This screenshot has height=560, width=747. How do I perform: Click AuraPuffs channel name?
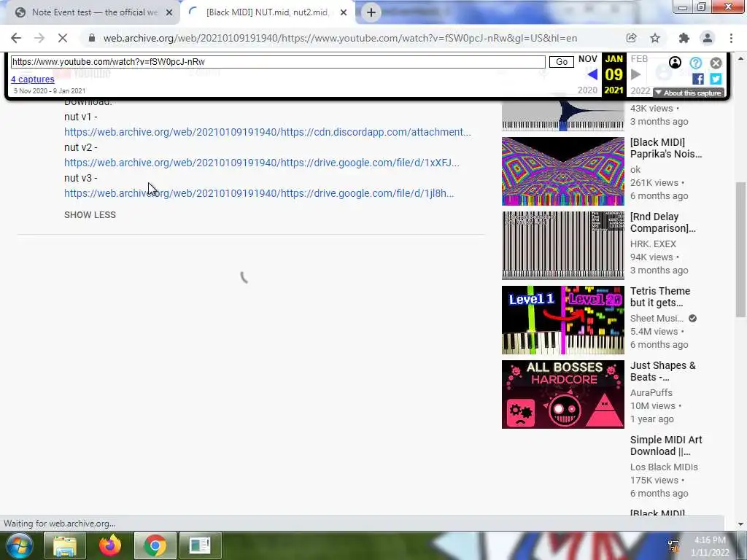point(651,392)
